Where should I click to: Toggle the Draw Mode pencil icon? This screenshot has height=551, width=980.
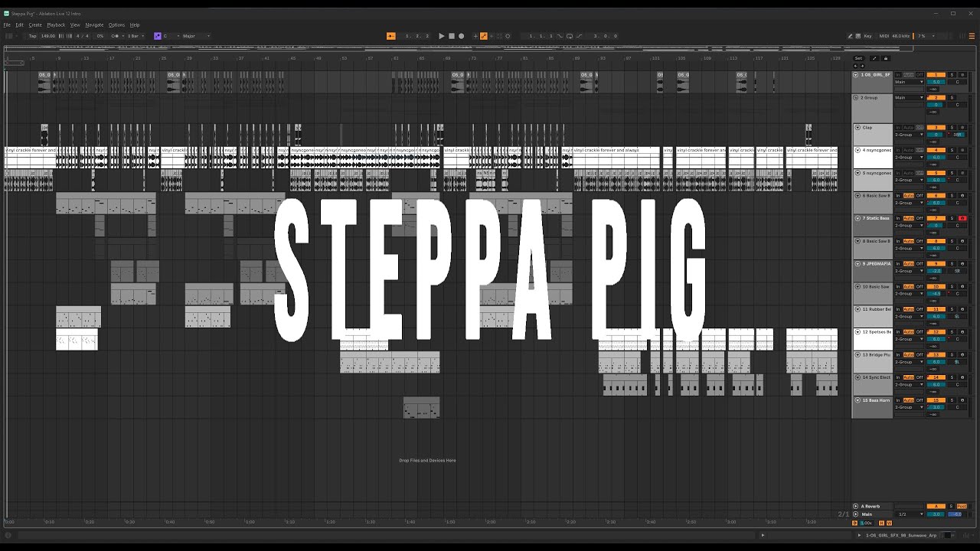pyautogui.click(x=850, y=36)
